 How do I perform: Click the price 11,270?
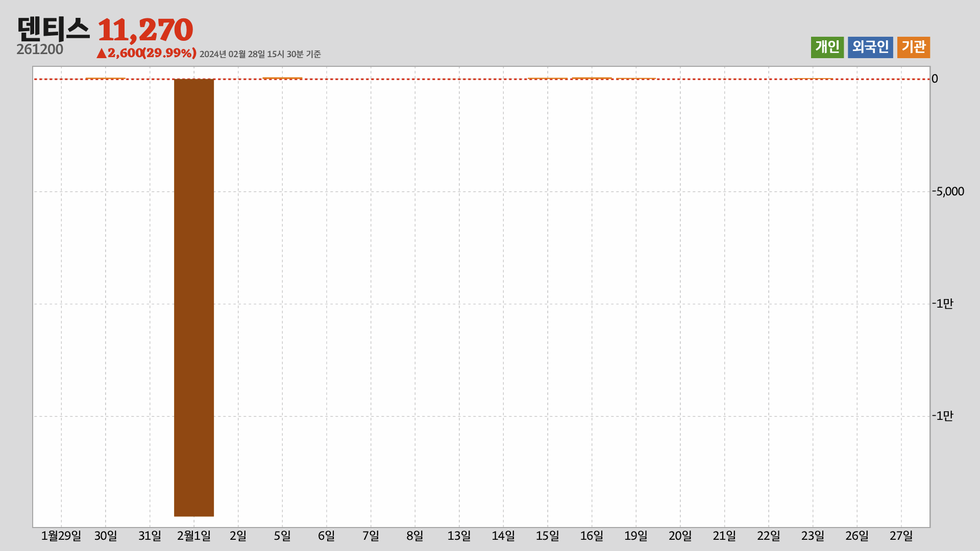point(145,30)
